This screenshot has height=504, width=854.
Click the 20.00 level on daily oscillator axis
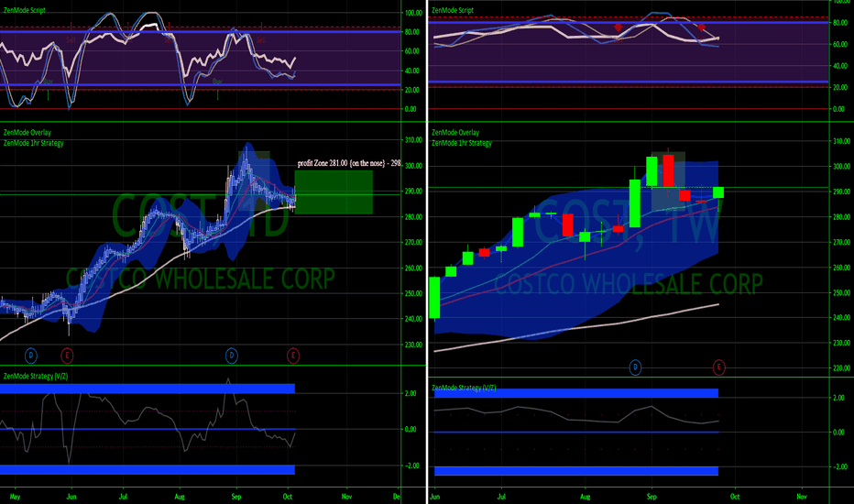(413, 90)
